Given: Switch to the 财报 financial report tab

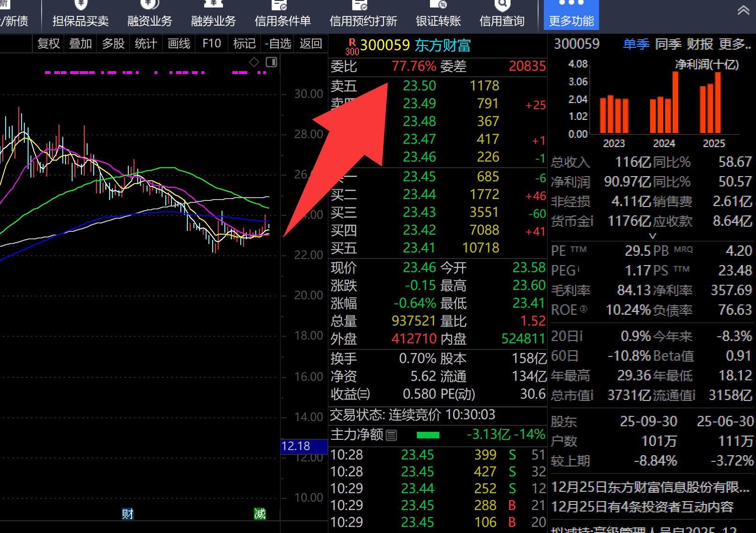Looking at the screenshot, I should pyautogui.click(x=700, y=44).
